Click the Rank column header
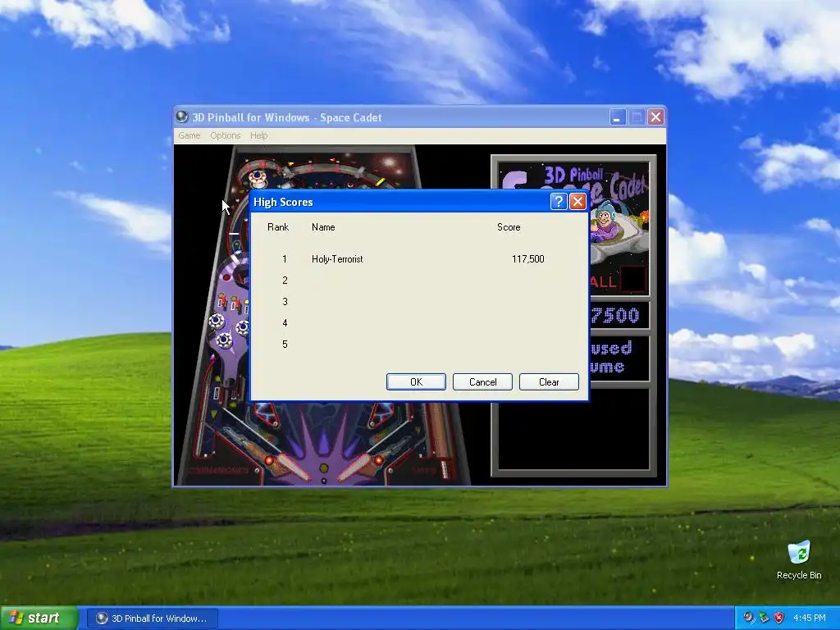Viewport: 840px width, 630px height. pos(278,227)
